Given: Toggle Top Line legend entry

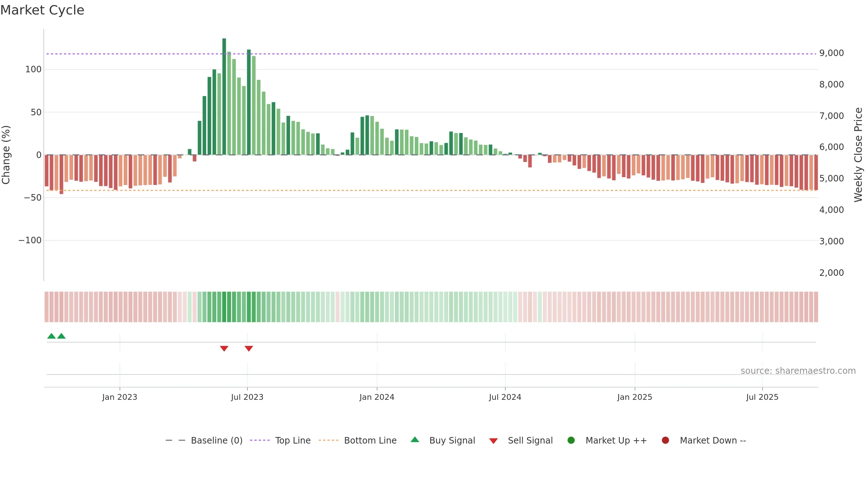Looking at the screenshot, I should pos(280,440).
